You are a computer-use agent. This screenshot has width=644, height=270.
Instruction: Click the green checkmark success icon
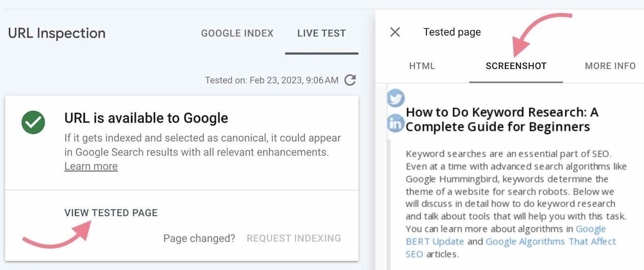pos(33,121)
